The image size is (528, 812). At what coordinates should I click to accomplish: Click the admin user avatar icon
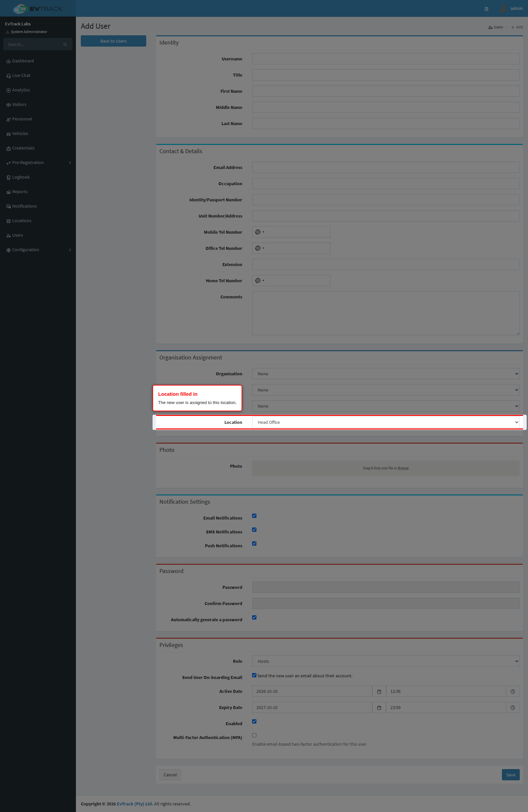(503, 9)
